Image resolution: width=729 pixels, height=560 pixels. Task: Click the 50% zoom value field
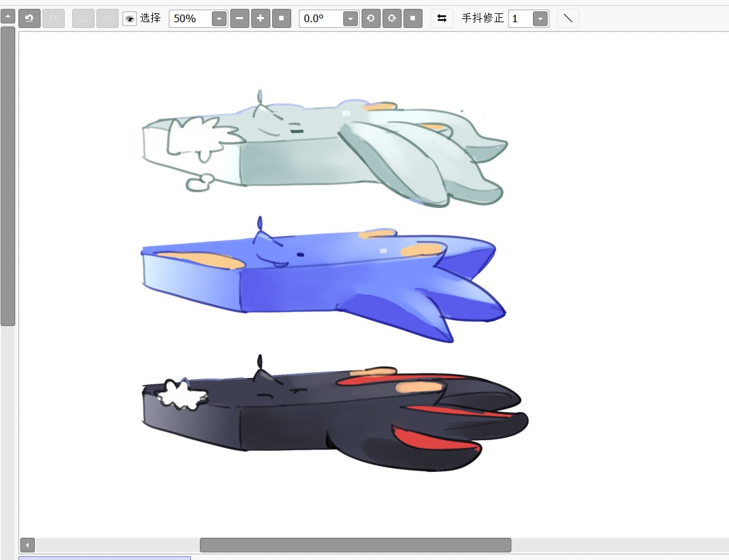click(x=190, y=18)
